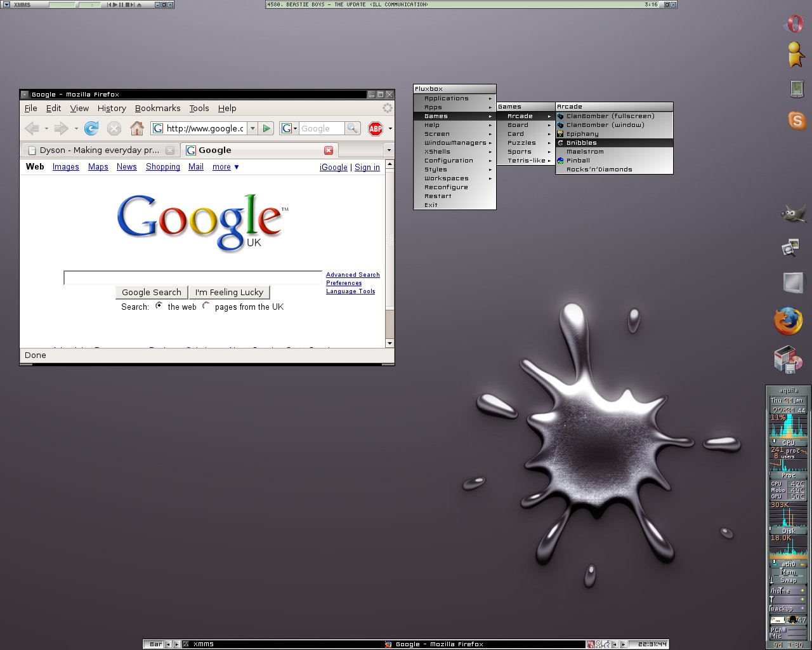The height and width of the screenshot is (650, 812).
Task: Select the xmms entry in the taskbar
Action: coord(282,644)
